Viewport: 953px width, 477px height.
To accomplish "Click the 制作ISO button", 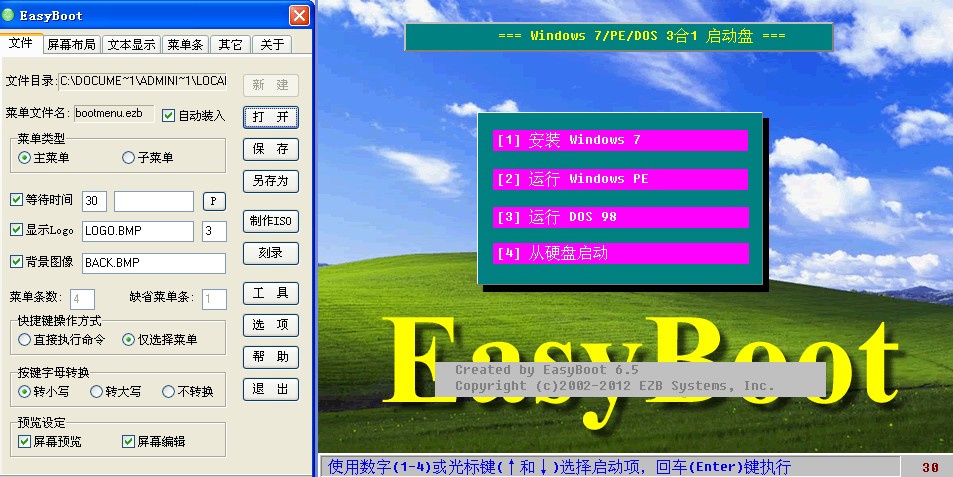I will click(x=271, y=221).
